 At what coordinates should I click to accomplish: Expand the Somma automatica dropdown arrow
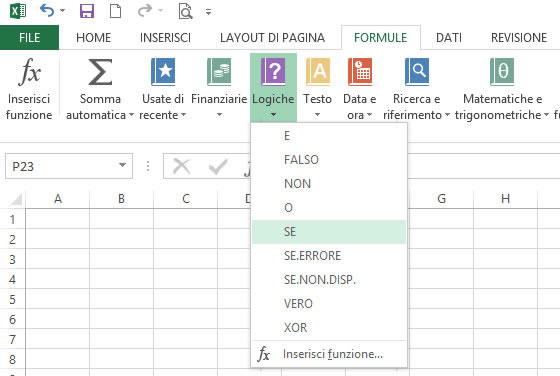tap(131, 115)
